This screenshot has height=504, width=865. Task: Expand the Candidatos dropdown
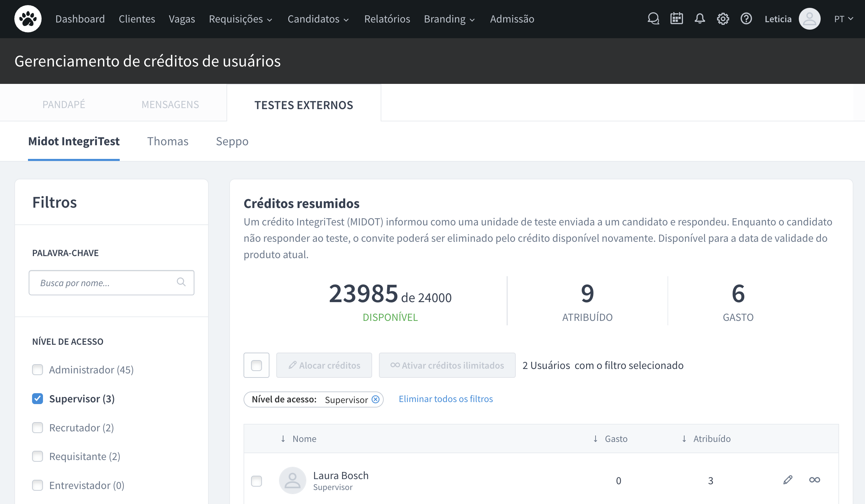click(x=318, y=19)
